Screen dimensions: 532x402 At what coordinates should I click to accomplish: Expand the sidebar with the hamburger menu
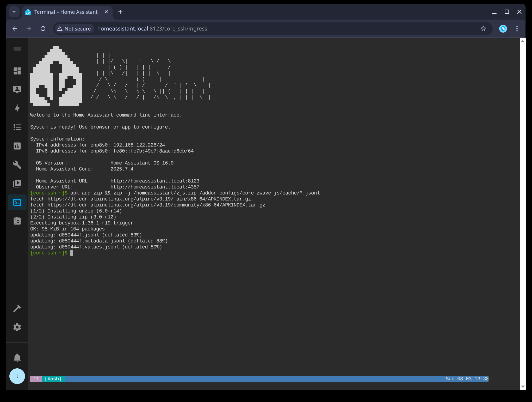(17, 49)
